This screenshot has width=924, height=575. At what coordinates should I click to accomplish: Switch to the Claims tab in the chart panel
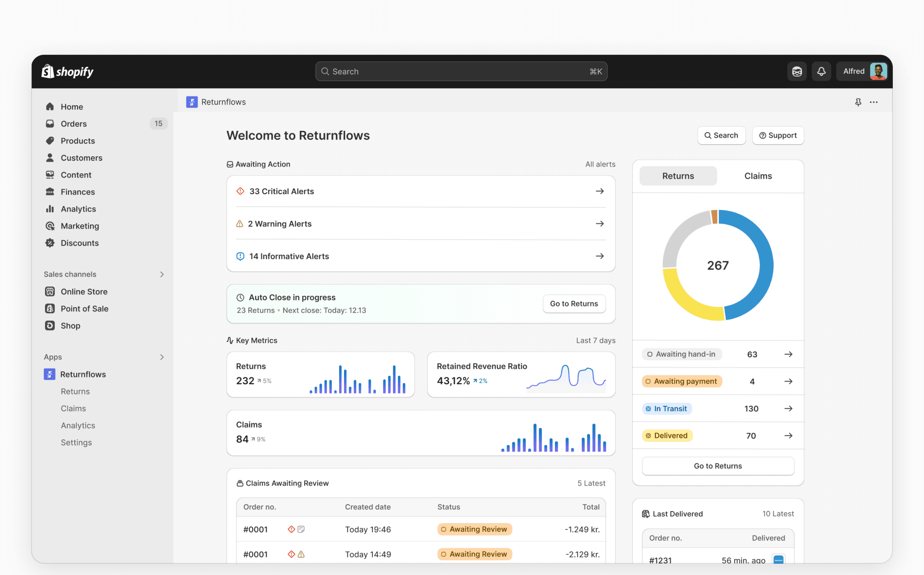(758, 176)
